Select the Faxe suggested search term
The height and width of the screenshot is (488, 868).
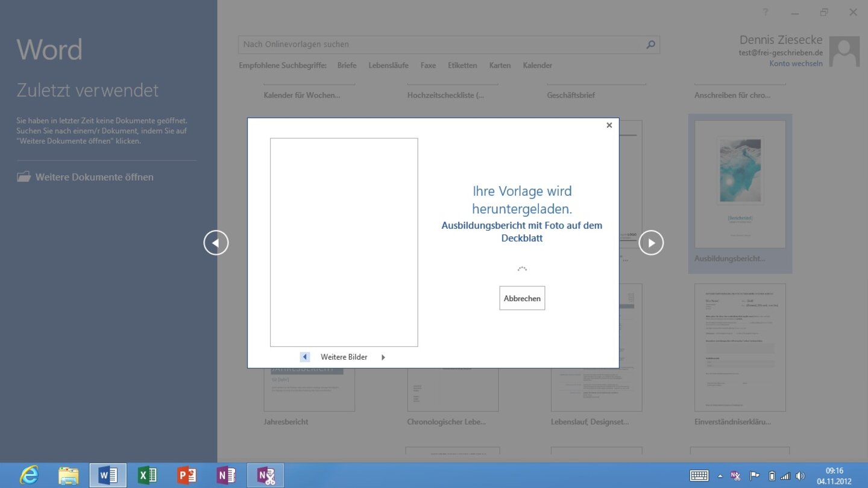coord(428,65)
